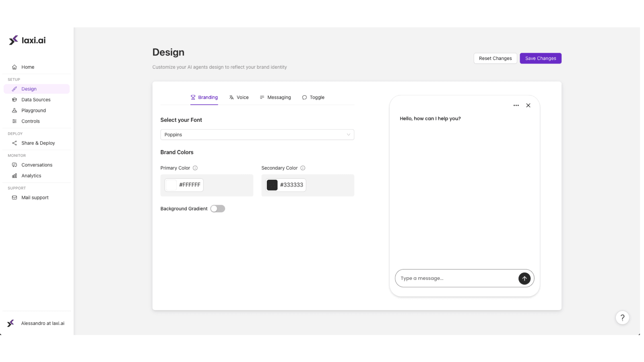Open the Messaging tab
The height and width of the screenshot is (362, 644).
tap(275, 97)
